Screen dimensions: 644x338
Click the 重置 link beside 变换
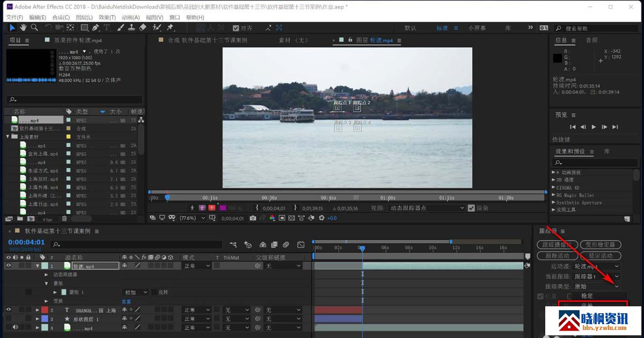(x=126, y=301)
